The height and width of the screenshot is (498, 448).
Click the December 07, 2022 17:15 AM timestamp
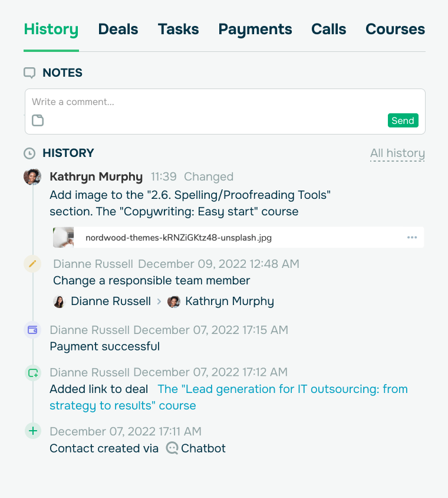click(x=210, y=330)
